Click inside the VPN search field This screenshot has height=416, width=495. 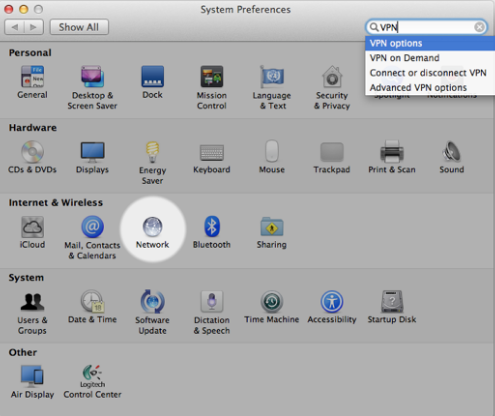tap(427, 27)
